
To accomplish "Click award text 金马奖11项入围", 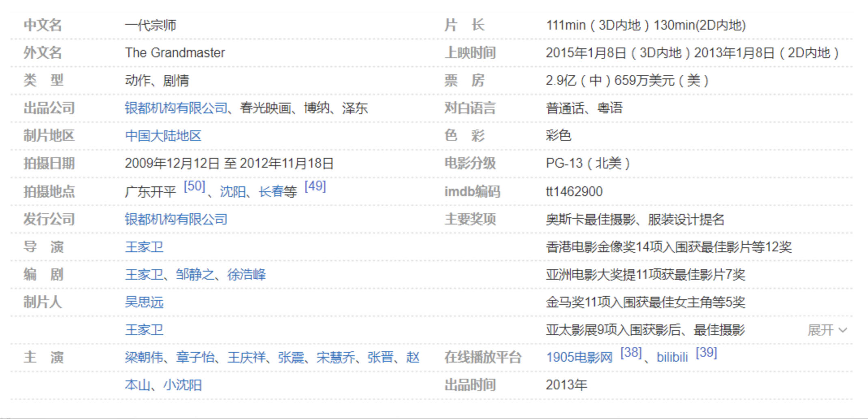I will (591, 302).
